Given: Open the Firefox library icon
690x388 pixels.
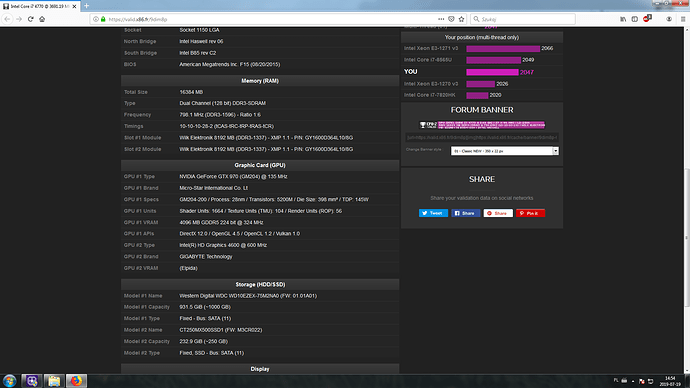Looking at the screenshot, I should coord(623,19).
